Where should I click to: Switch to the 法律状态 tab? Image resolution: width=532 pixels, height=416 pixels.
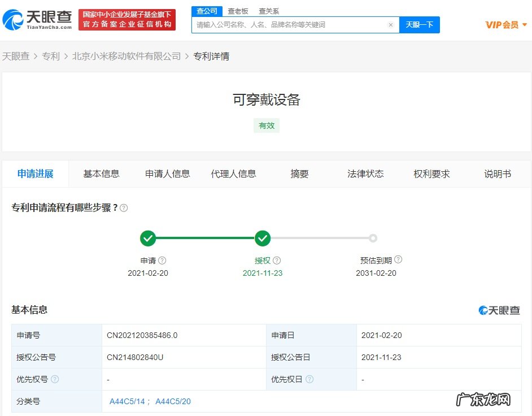click(365, 174)
